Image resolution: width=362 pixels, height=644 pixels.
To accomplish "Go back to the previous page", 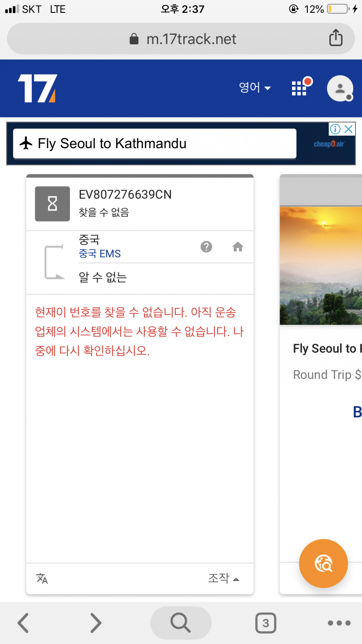I will 23,623.
